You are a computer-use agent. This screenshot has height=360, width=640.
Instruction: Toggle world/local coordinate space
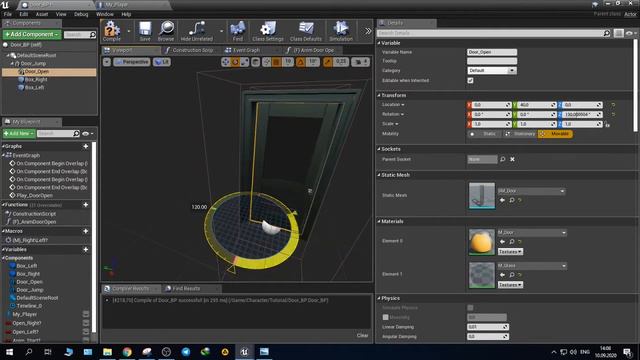click(256, 62)
